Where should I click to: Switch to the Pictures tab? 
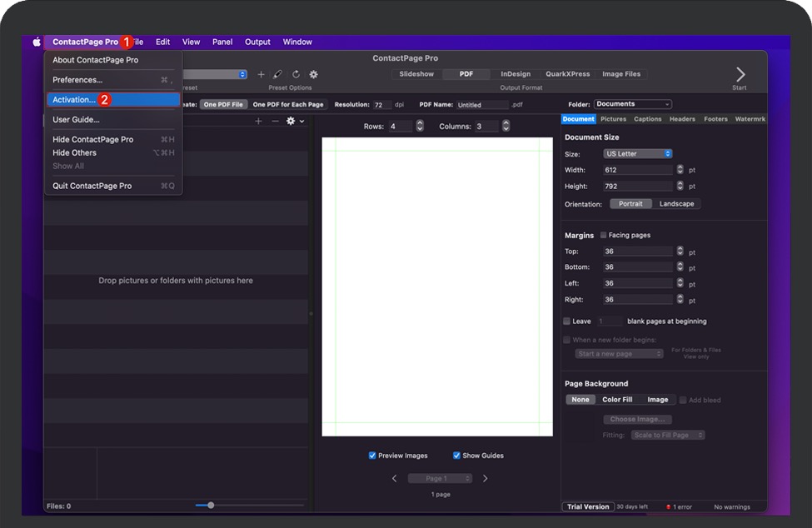(x=613, y=119)
